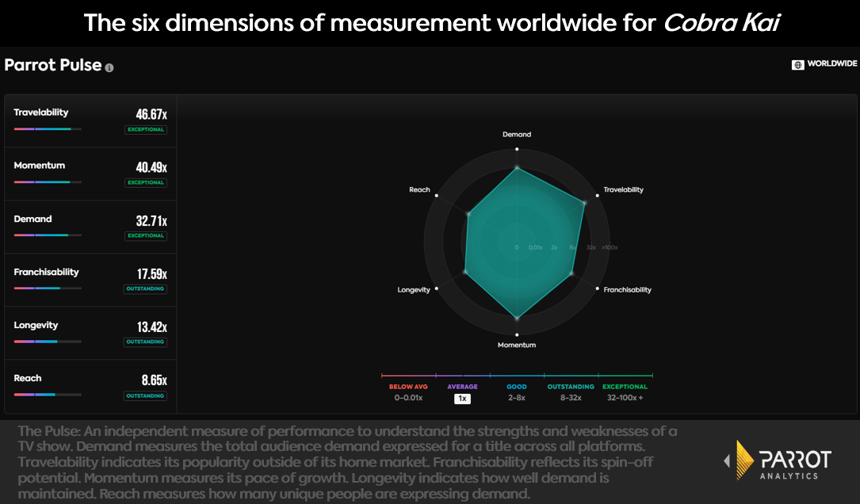Click the Momentum label on the radar chart
The width and height of the screenshot is (860, 504).
tap(517, 345)
